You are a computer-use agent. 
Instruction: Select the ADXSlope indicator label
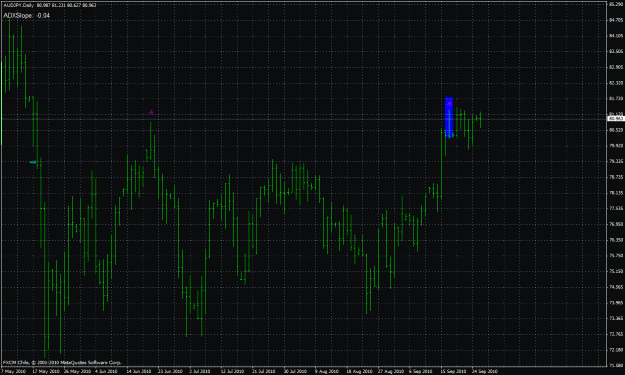[x=27, y=16]
